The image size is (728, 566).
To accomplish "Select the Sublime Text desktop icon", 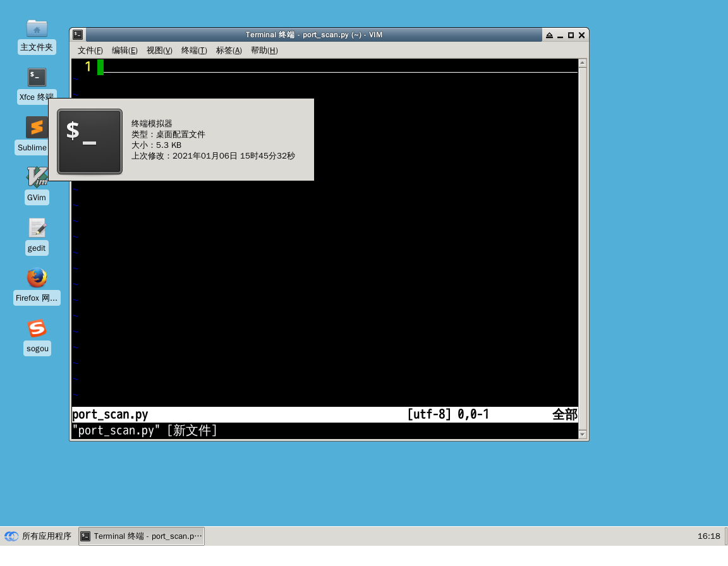I will 37,128.
